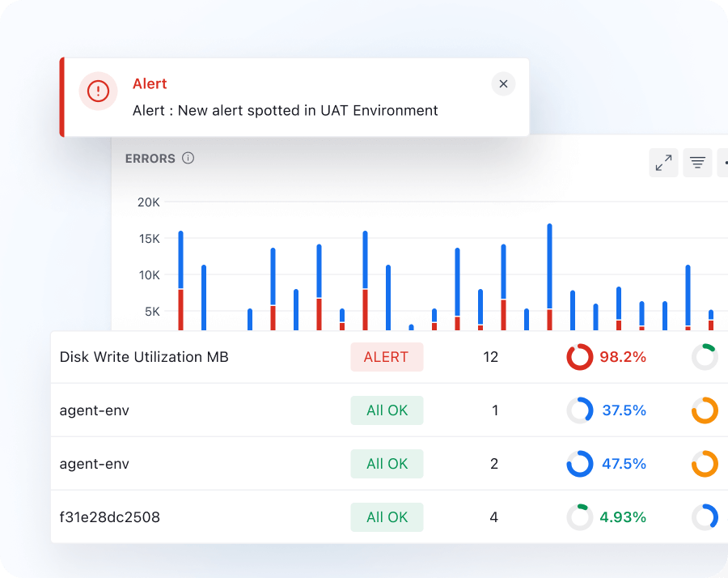Select the f31e28dc2508 row name
728x578 pixels.
(x=109, y=517)
